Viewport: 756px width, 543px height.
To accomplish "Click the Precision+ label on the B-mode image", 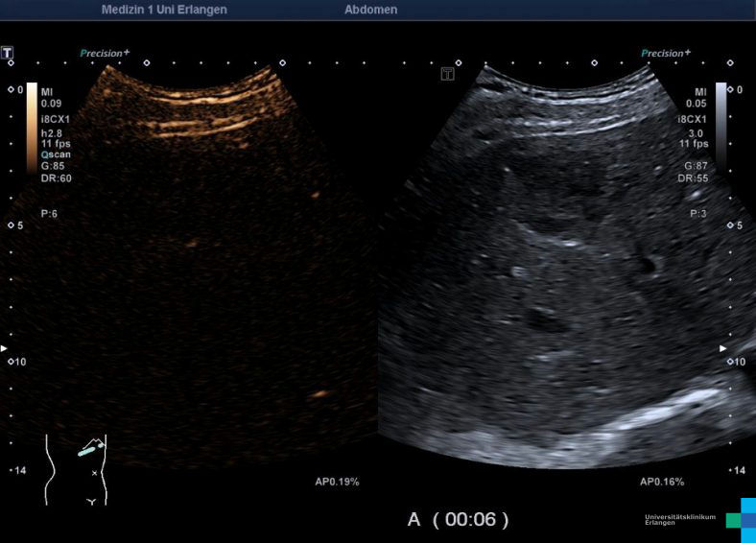I will [x=666, y=54].
